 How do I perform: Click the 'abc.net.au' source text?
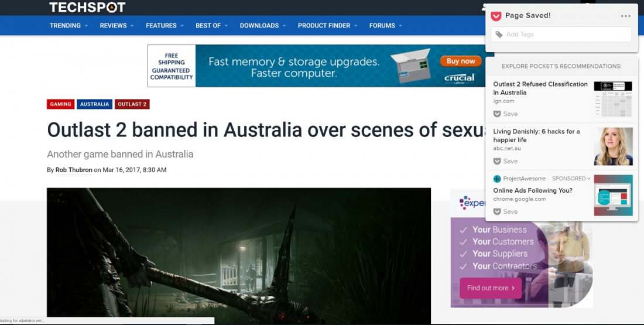507,148
